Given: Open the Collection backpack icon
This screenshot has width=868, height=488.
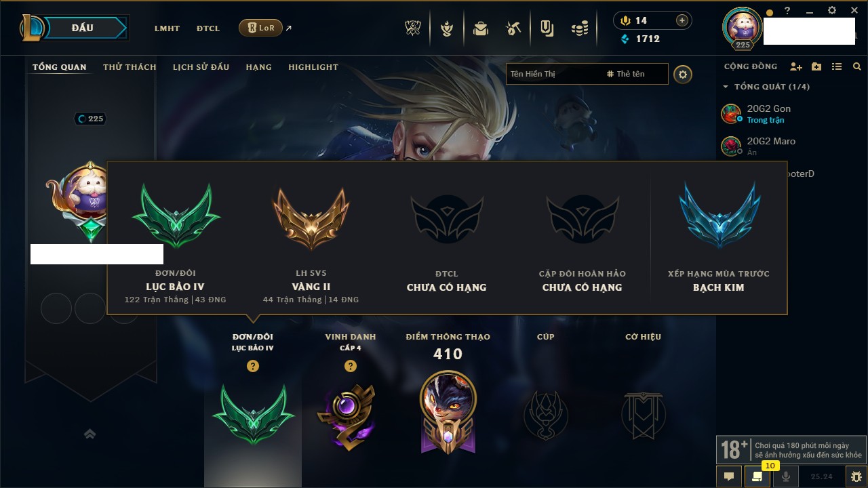Looking at the screenshot, I should coord(481,28).
